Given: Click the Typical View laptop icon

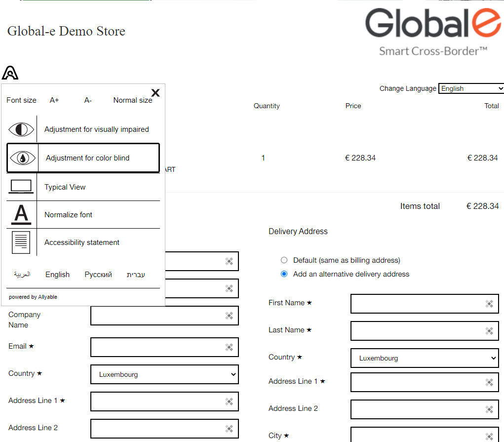Looking at the screenshot, I should pos(21,187).
